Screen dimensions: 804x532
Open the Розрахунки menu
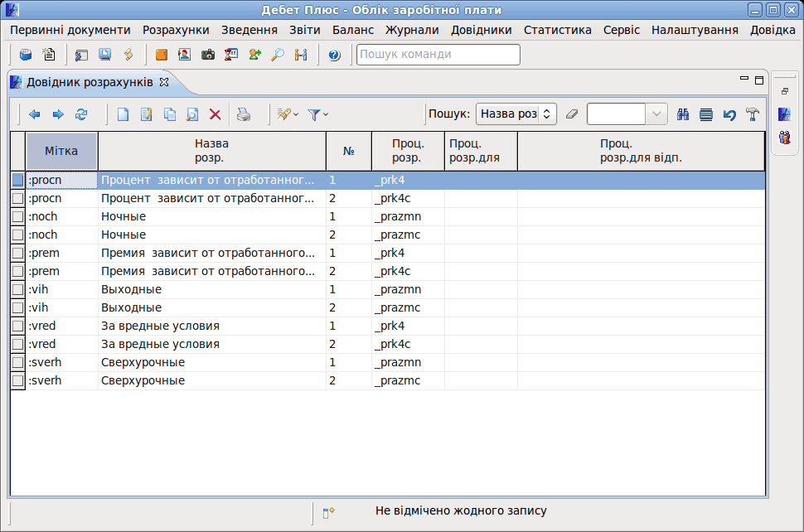[x=176, y=30]
